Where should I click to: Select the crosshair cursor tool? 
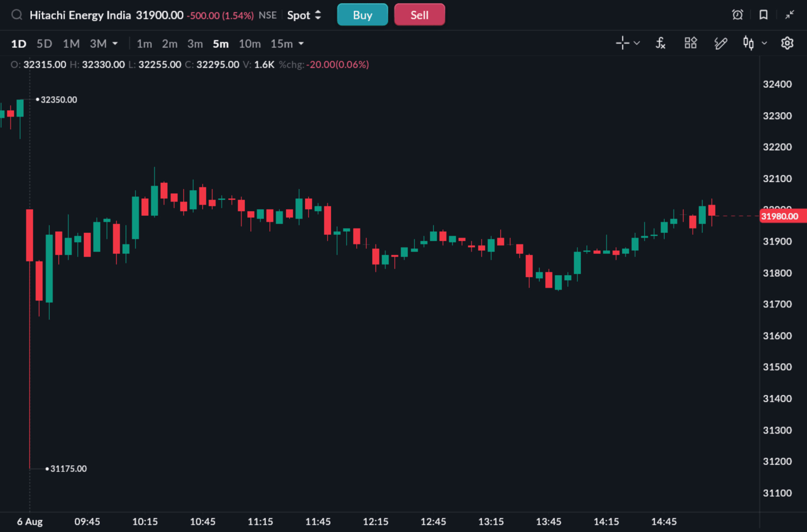622,43
